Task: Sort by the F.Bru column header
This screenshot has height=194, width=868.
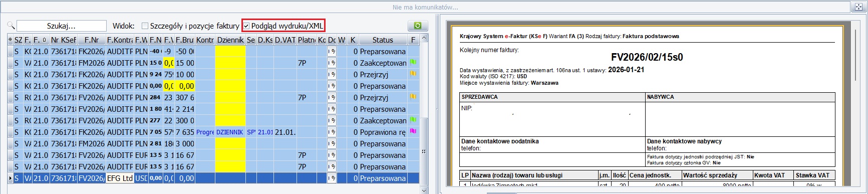Action: 185,40
